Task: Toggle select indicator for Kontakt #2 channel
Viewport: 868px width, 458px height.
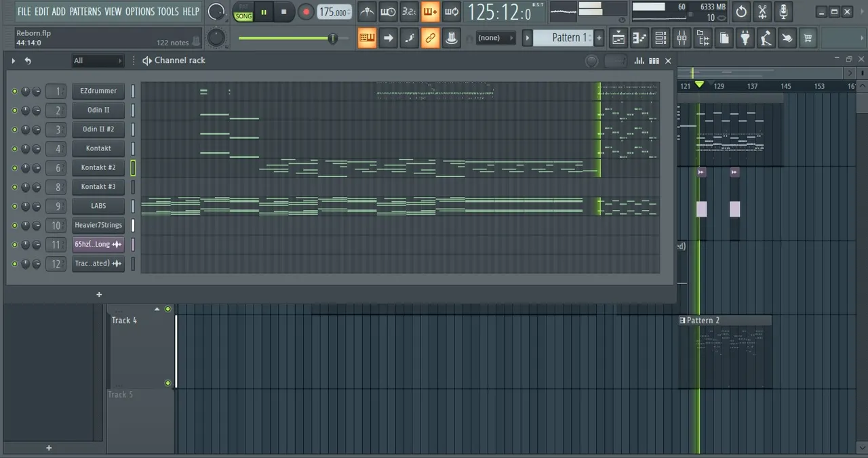Action: tap(133, 167)
